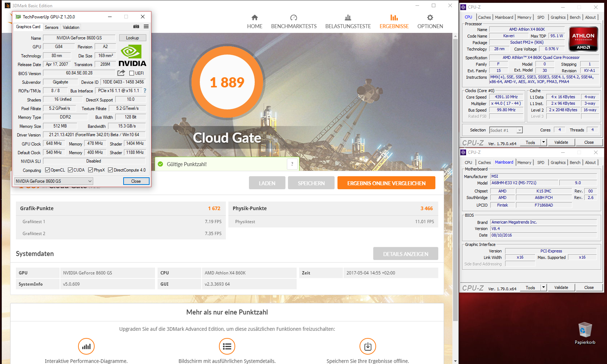The width and height of the screenshot is (607, 364).
Task: Open GPU-Z hamburger menu icon
Action: pos(146,26)
